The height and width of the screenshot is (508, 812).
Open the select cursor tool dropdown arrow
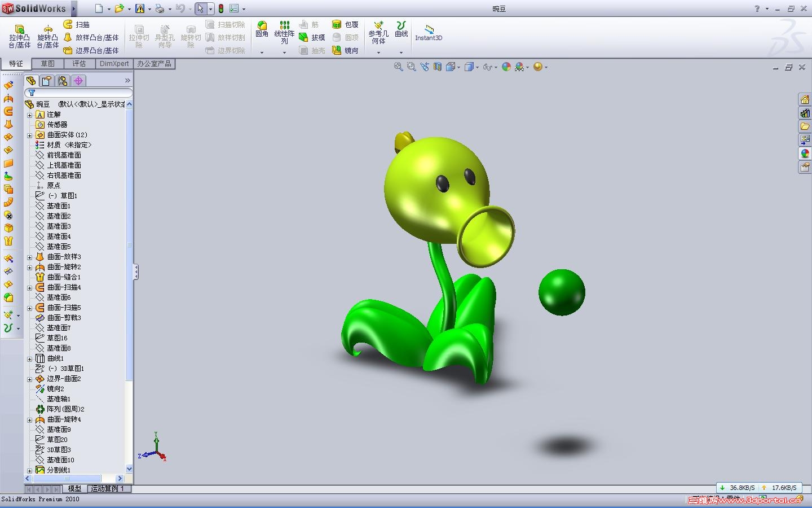[210, 9]
